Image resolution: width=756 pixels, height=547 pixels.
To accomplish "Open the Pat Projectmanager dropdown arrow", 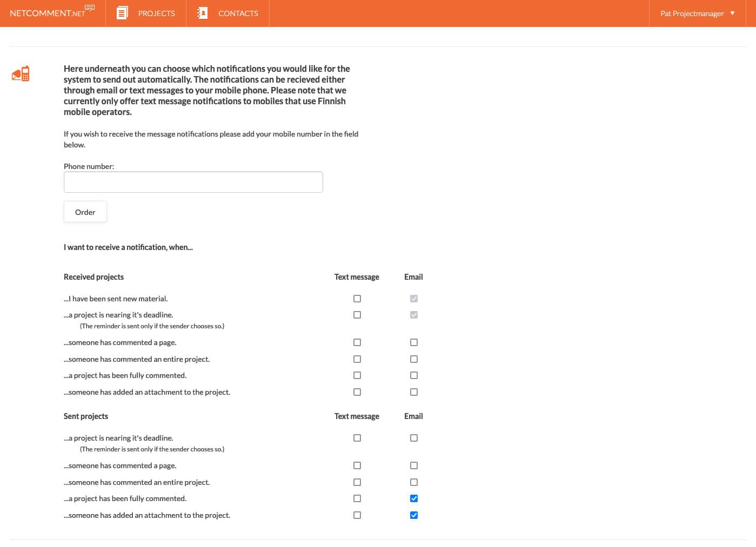I will pos(732,13).
